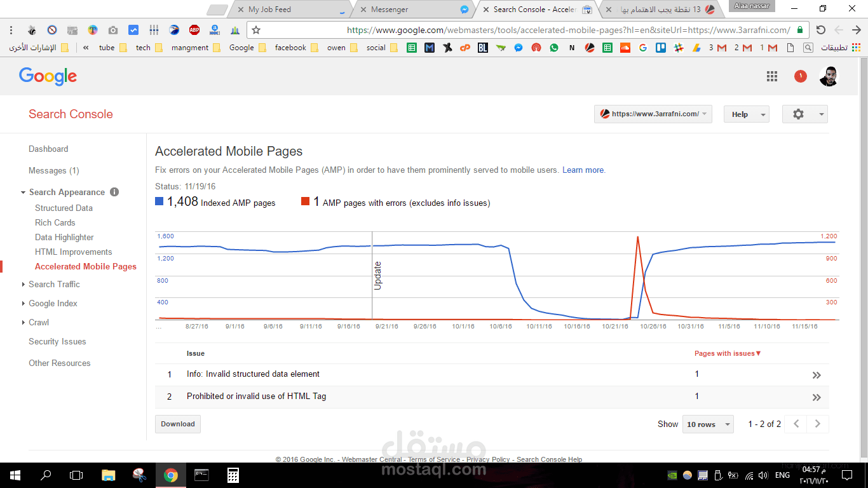Open the Google G bookmark

[643, 48]
